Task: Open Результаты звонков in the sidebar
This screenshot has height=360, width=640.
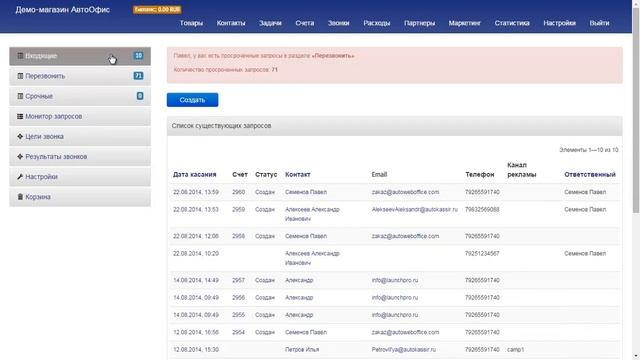Action: (x=80, y=156)
